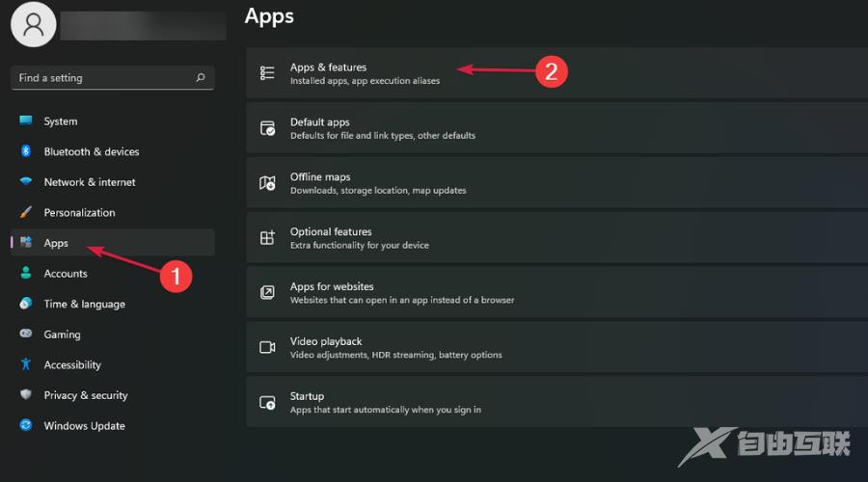Open Offline maps settings
Viewport: 868px width, 482px height.
pyautogui.click(x=556, y=182)
